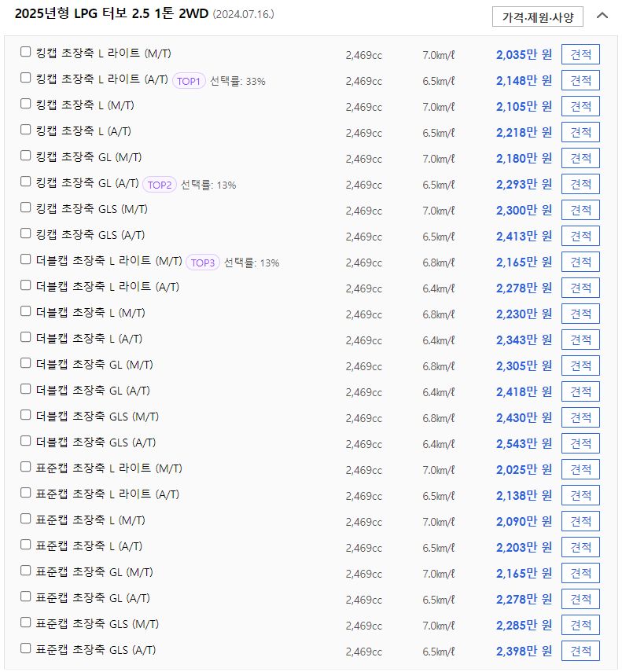622x672 pixels.
Task: Click 선택률: 33% text
Action: [237, 81]
